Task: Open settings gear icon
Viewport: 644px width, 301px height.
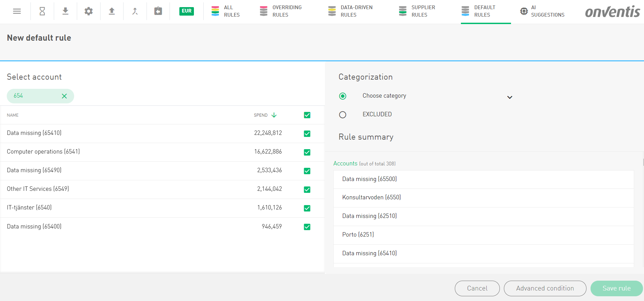Action: click(89, 11)
